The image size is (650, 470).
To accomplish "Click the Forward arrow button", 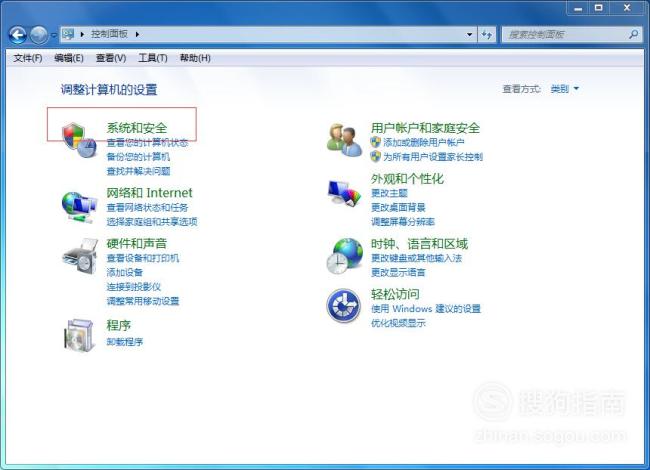I will [x=39, y=35].
